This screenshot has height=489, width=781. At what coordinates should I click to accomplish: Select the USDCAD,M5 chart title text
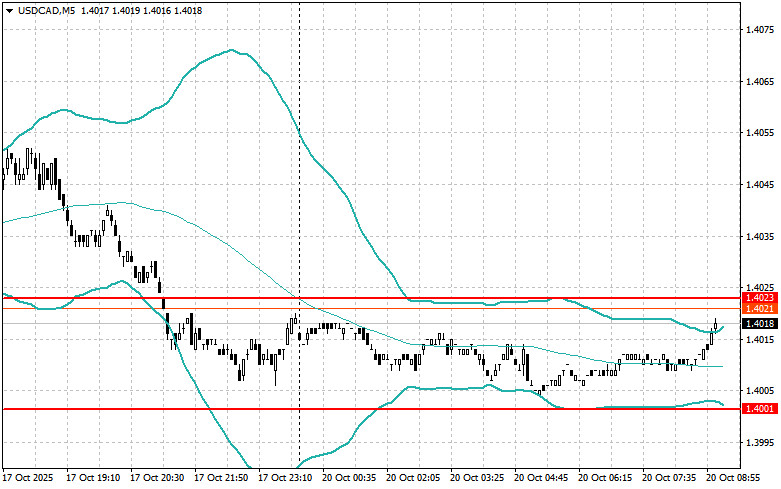tap(46, 10)
